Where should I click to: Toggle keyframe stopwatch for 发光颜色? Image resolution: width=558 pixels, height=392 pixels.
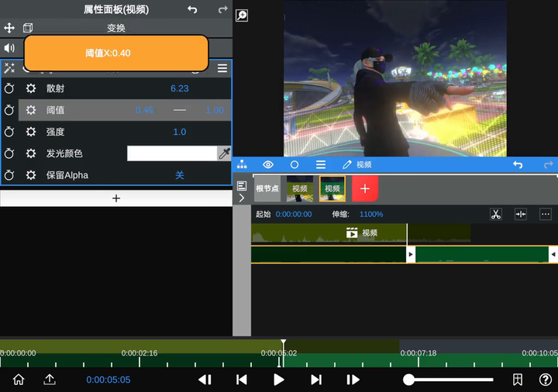point(9,153)
